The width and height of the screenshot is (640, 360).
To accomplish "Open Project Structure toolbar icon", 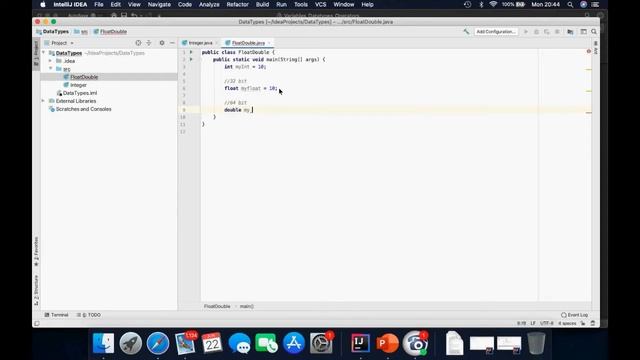I will [x=570, y=31].
